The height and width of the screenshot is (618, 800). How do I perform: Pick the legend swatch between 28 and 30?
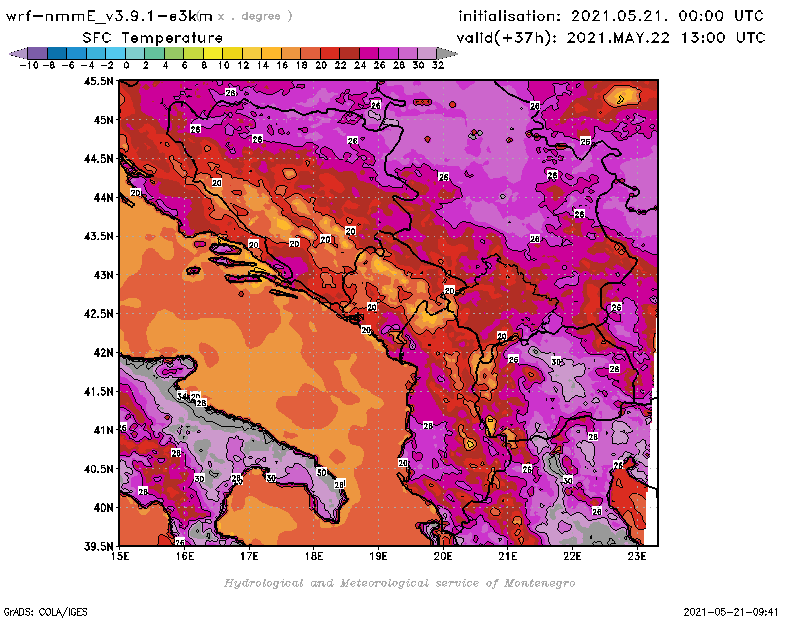pyautogui.click(x=407, y=53)
